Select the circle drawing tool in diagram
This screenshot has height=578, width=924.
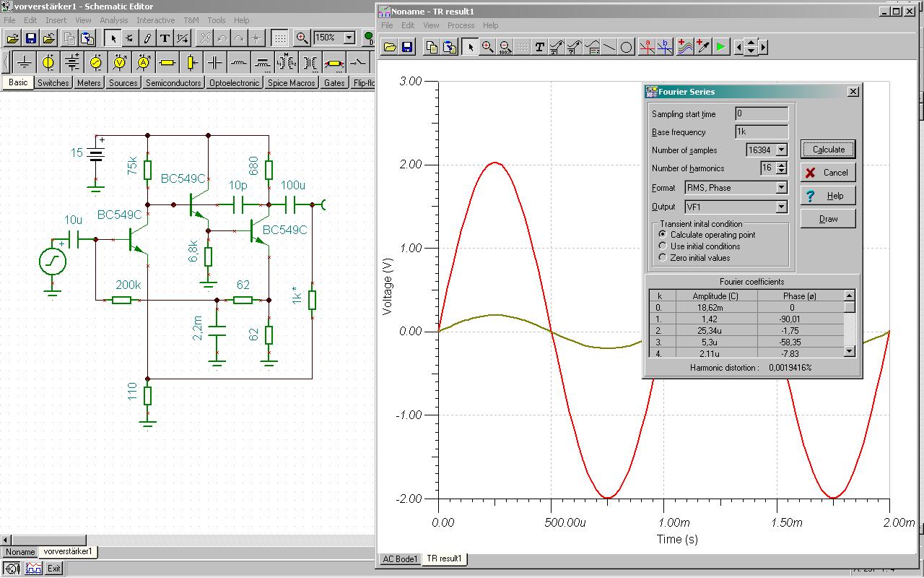coord(627,48)
